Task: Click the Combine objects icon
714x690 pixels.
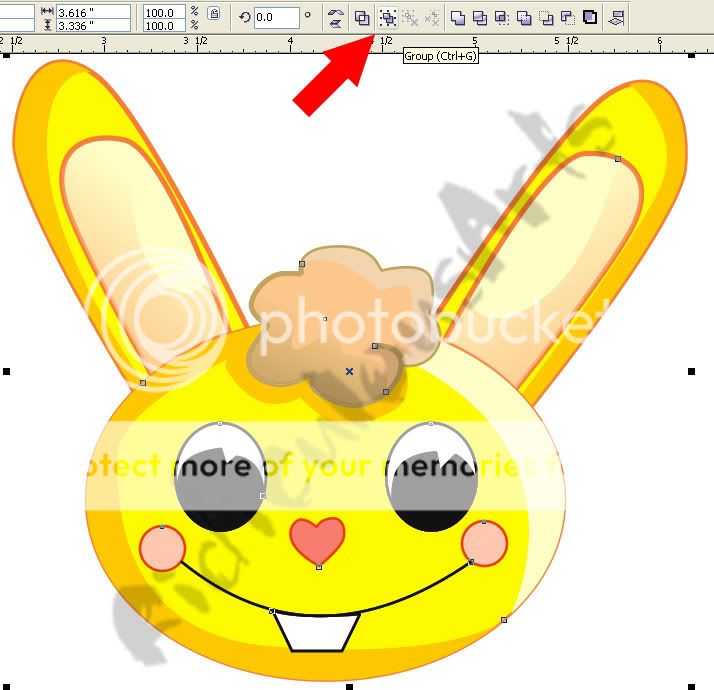Action: tap(362, 17)
